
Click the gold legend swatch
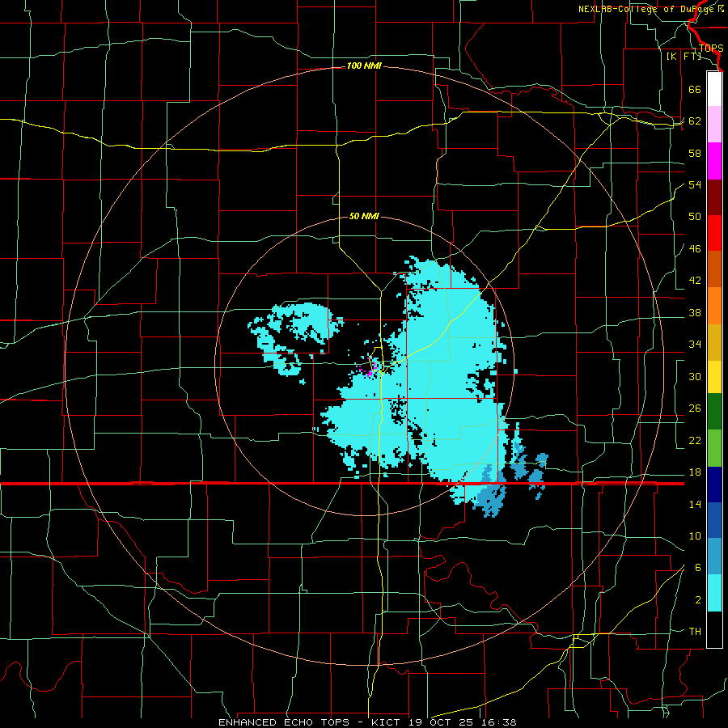714,342
